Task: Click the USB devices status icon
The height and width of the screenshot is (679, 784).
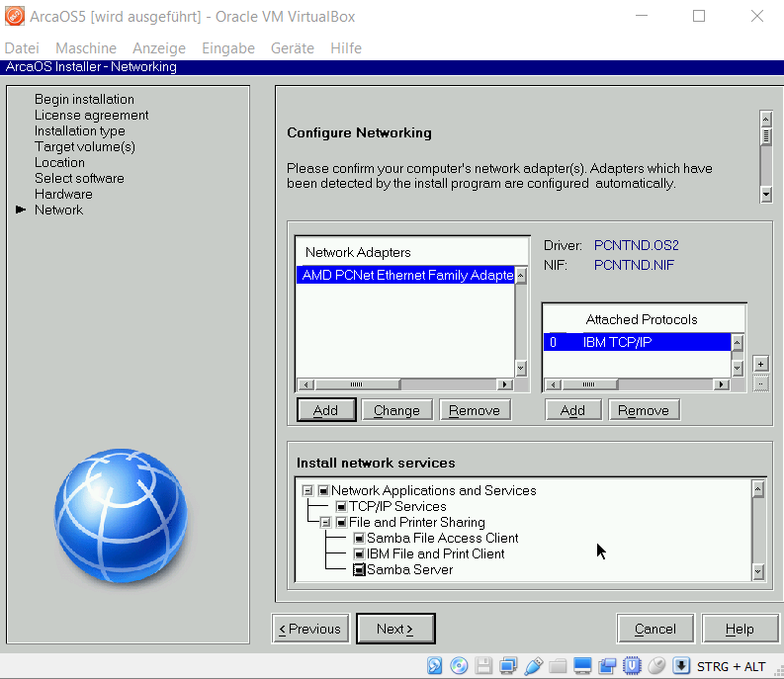Action: coord(533,665)
